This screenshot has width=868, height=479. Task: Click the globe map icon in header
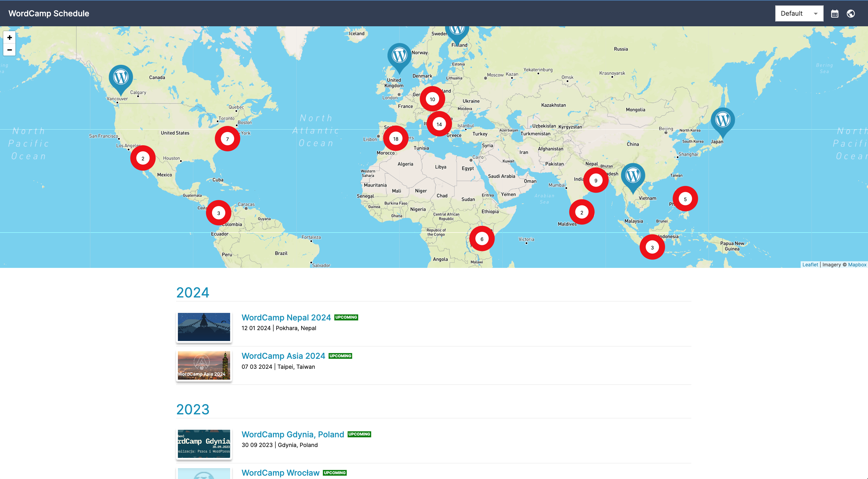click(x=851, y=14)
